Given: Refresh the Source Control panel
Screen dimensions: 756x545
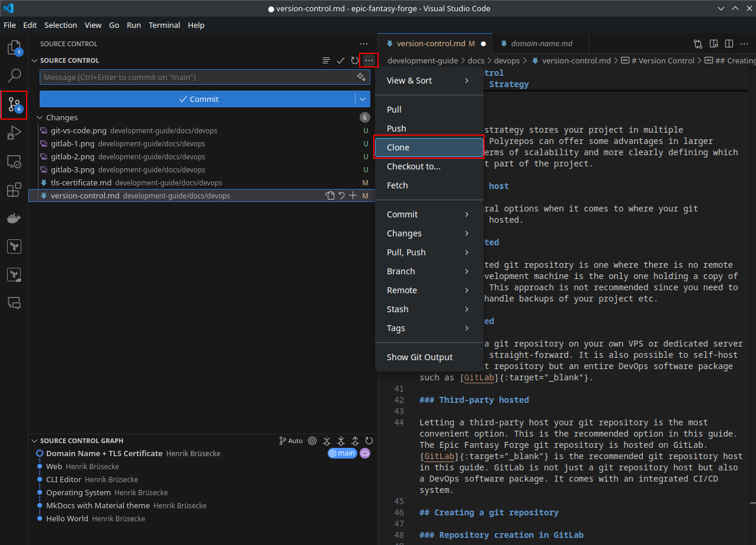Looking at the screenshot, I should coord(354,60).
